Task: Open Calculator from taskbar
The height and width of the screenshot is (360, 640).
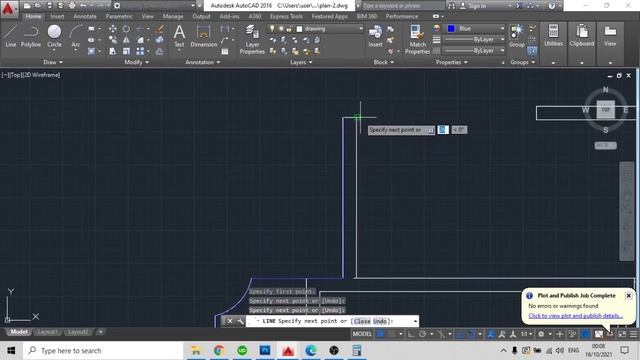Action: pos(357,351)
